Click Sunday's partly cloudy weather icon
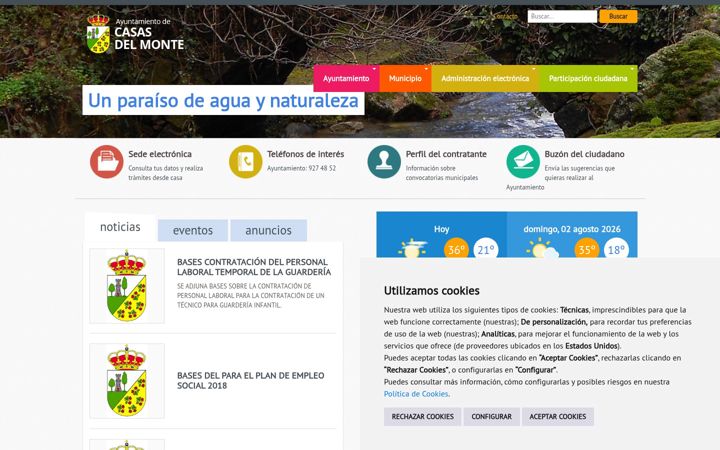 point(543,249)
